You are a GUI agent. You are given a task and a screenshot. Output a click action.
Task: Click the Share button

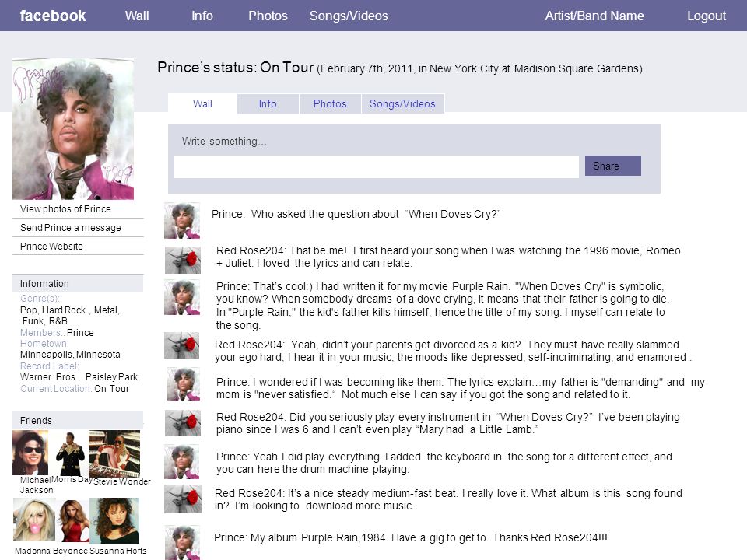point(612,166)
